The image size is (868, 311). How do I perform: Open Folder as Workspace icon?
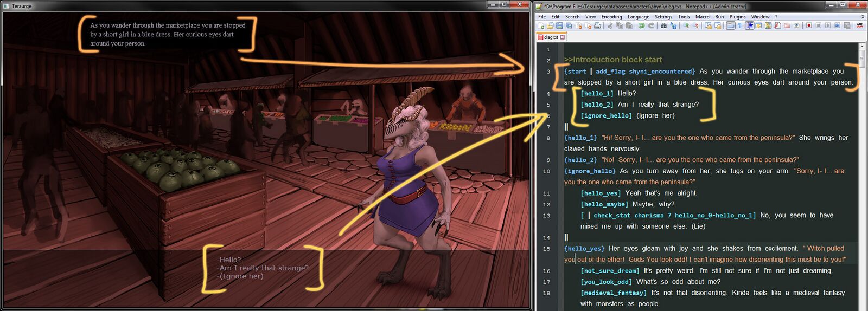(787, 25)
